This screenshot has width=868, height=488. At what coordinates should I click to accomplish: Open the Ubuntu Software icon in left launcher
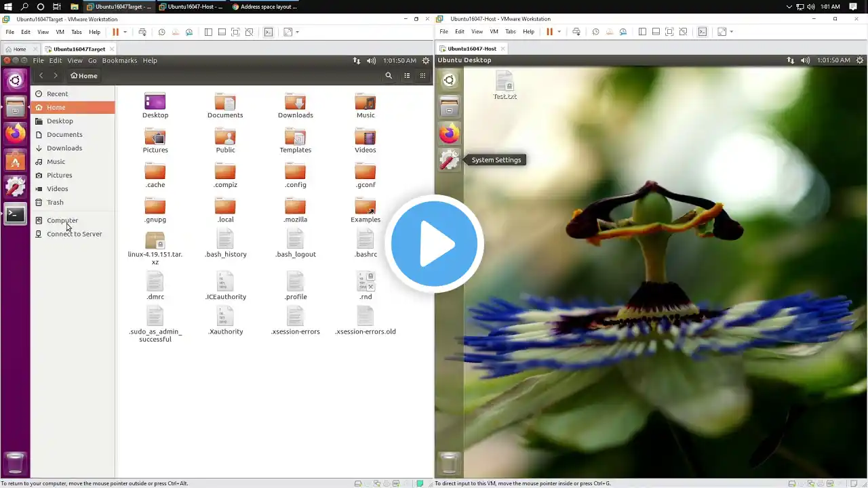(x=16, y=161)
